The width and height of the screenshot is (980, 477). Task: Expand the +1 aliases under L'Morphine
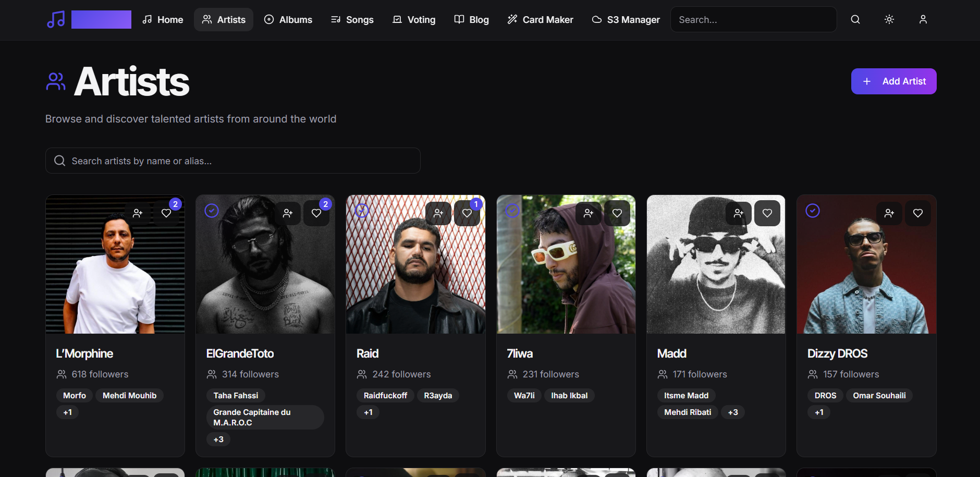(x=68, y=412)
